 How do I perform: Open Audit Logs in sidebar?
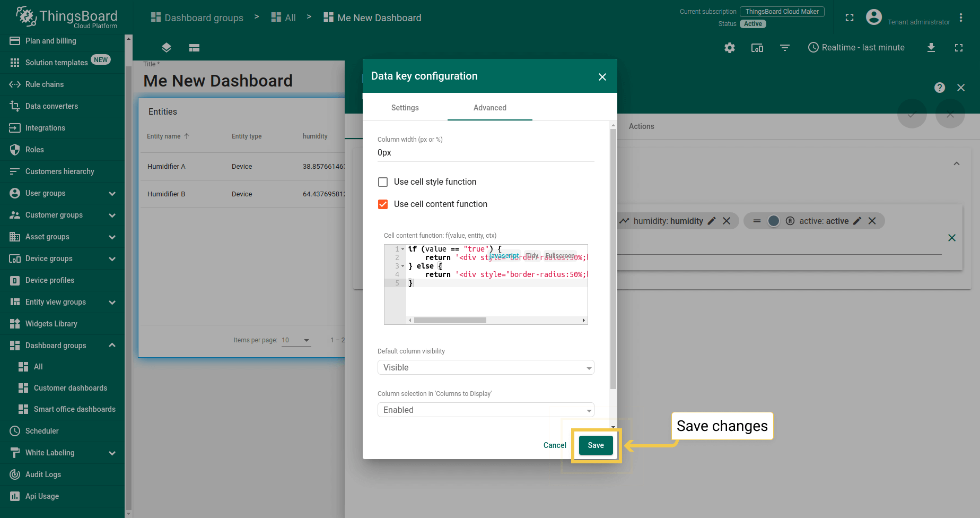pos(63,474)
